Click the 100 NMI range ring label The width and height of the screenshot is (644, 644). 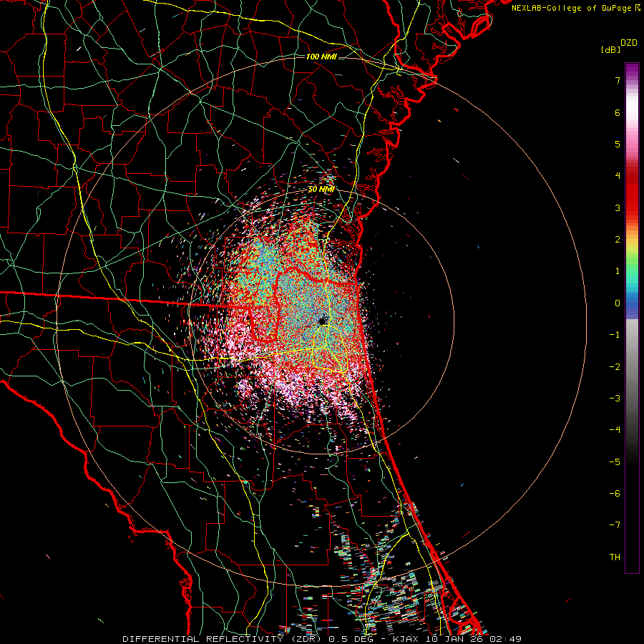[321, 57]
